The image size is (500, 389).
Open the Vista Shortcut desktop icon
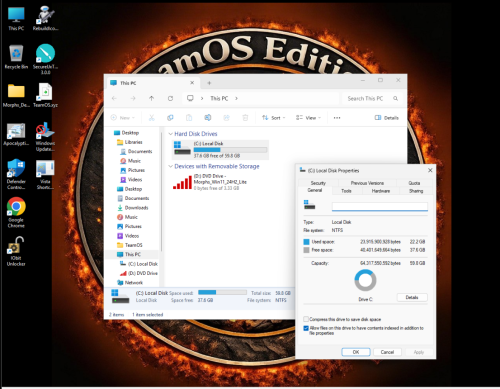pyautogui.click(x=45, y=175)
